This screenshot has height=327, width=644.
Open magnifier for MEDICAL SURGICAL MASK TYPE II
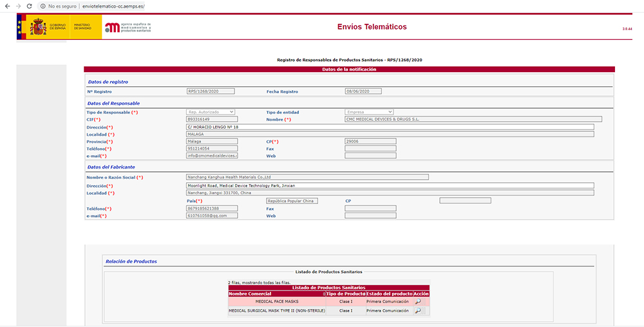click(419, 311)
